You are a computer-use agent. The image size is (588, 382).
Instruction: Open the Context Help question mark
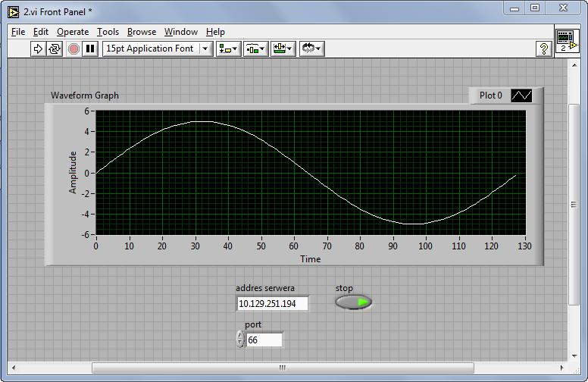[544, 49]
